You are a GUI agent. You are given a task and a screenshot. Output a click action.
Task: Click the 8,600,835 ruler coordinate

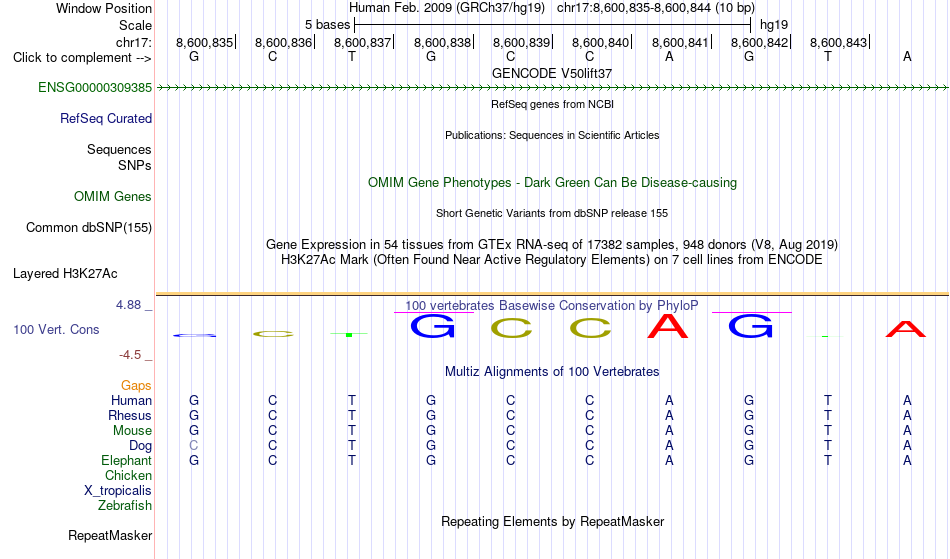point(205,42)
